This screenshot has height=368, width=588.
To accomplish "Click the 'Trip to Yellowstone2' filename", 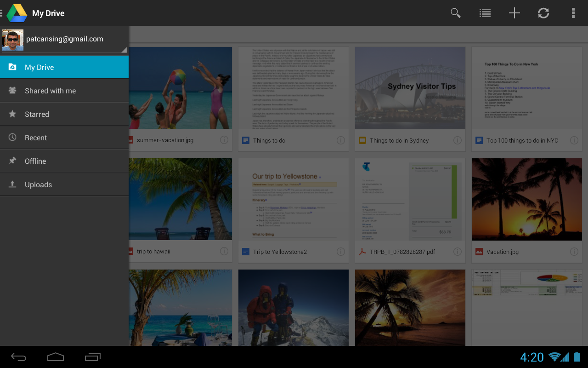I will 280,252.
